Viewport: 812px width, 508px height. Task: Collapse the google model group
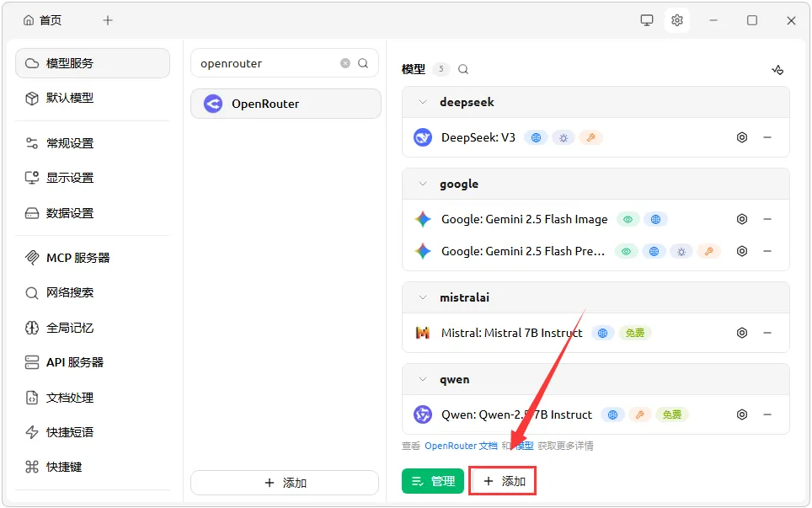(x=423, y=184)
